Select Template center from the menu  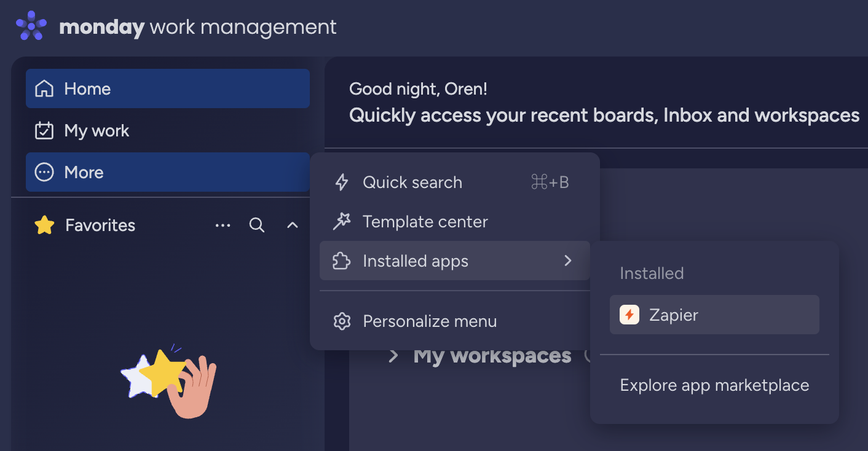pos(425,221)
